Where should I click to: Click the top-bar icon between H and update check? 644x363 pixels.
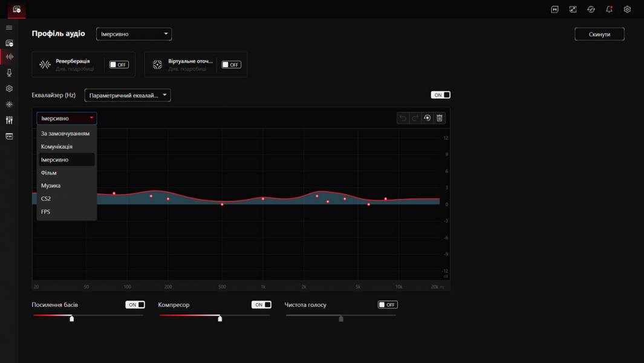[573, 10]
